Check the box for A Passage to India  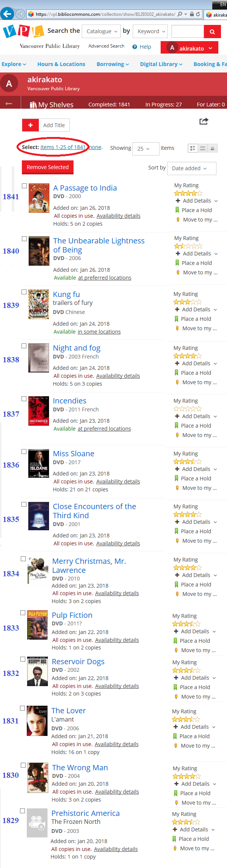pyautogui.click(x=24, y=186)
